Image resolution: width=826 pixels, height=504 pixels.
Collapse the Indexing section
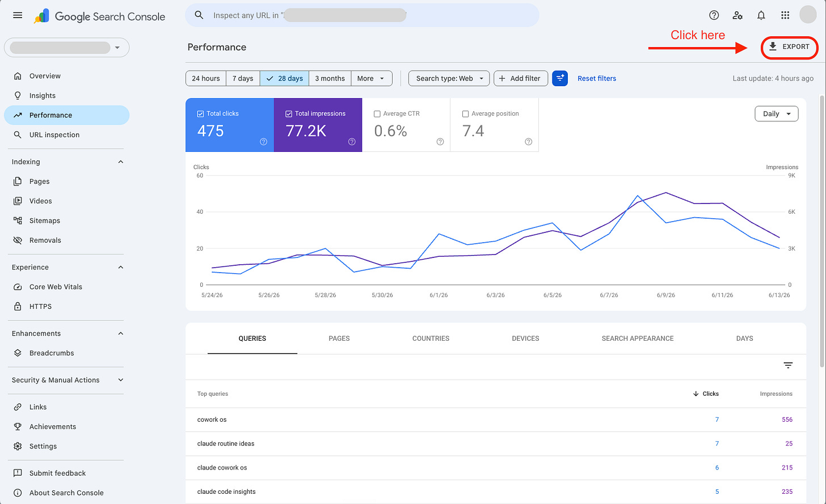point(120,162)
